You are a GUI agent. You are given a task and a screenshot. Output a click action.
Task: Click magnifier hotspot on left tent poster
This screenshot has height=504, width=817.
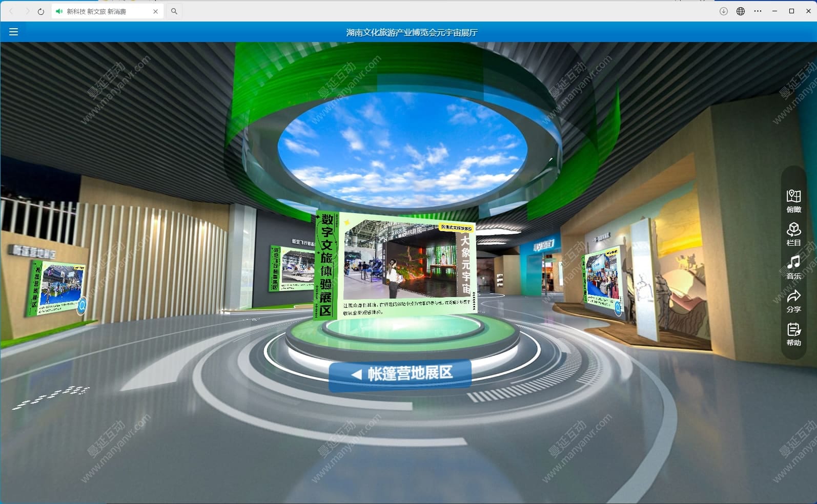[81, 307]
